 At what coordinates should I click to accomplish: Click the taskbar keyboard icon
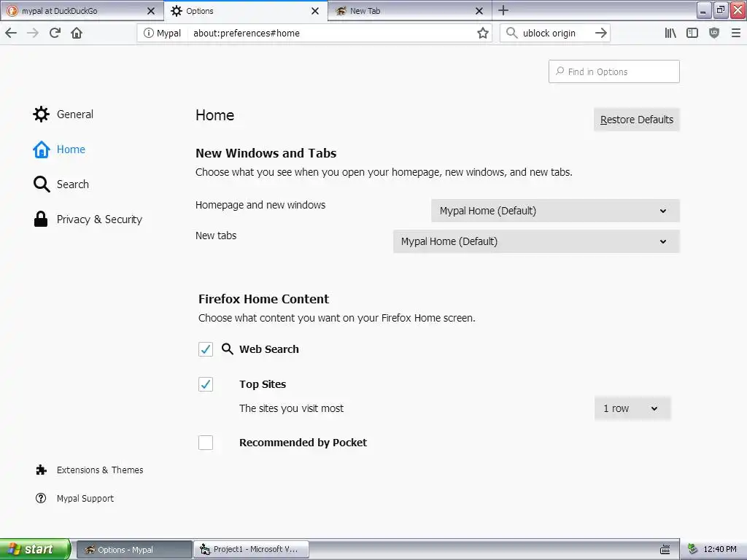point(665,550)
